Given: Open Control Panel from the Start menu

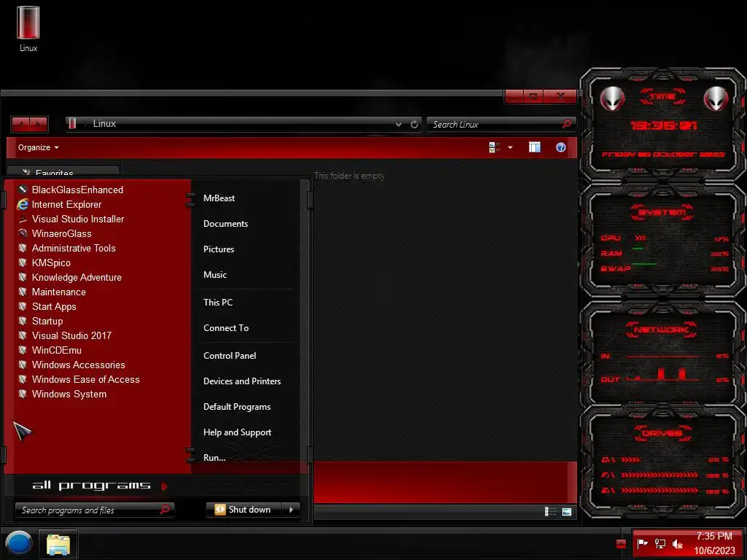Looking at the screenshot, I should coord(230,356).
